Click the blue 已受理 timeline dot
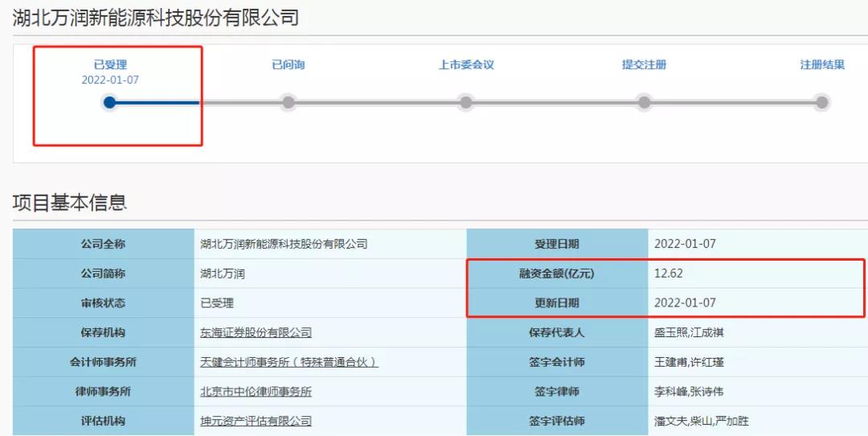868x436 pixels. (x=110, y=102)
